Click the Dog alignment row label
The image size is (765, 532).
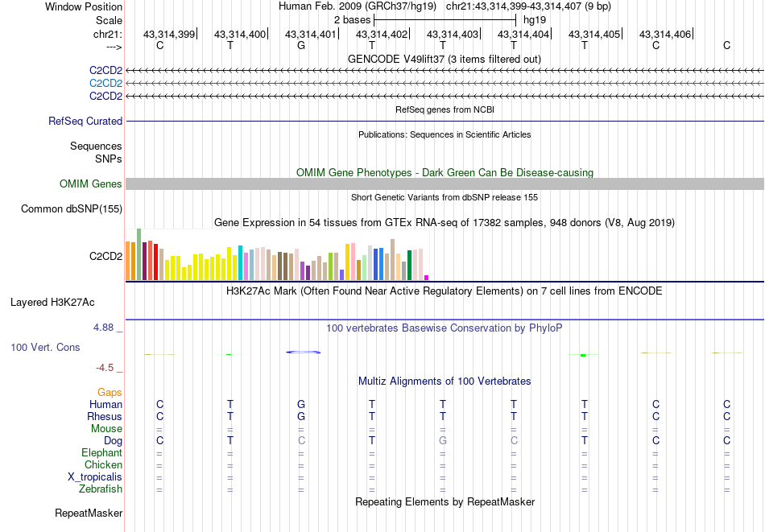[x=113, y=441]
